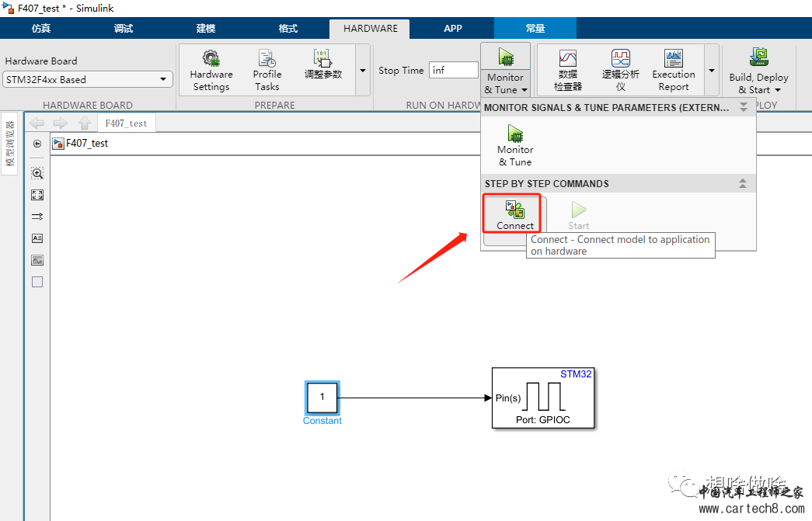Select Monitor & Tune in dropdown panel
Screen dimensions: 812x521
coord(514,145)
